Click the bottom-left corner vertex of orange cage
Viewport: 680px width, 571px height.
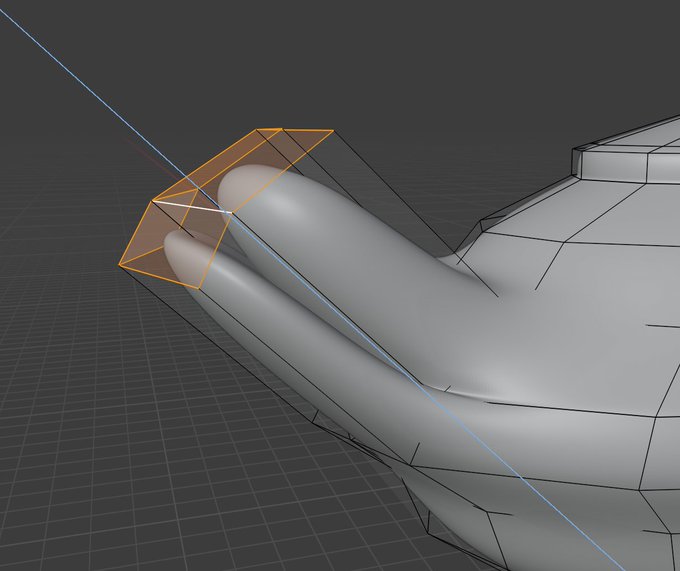pos(119,265)
